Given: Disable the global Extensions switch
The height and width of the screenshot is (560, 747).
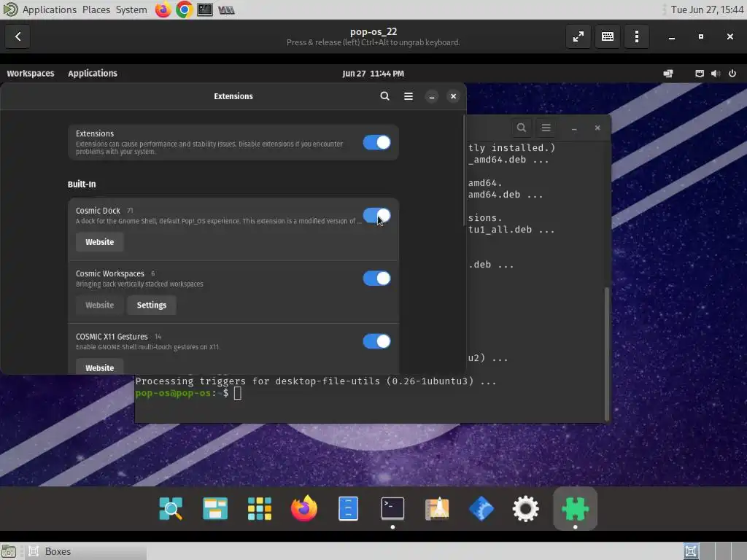Looking at the screenshot, I should (x=376, y=142).
